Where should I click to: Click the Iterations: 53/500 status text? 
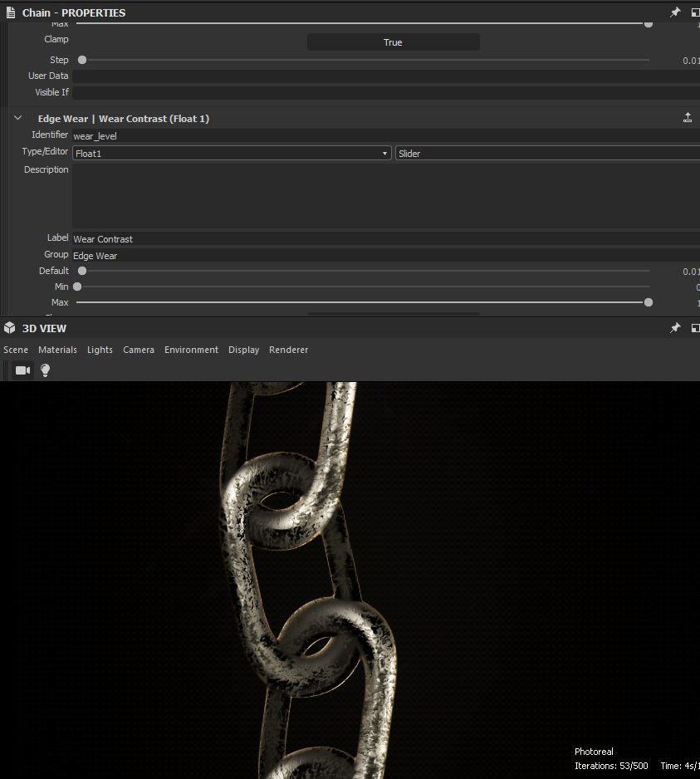pyautogui.click(x=611, y=766)
